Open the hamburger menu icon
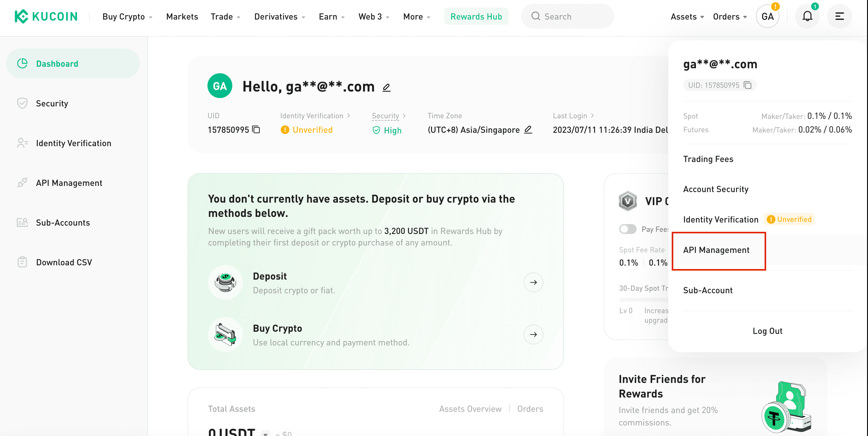Screen dimensions: 868x436 (x=839, y=16)
